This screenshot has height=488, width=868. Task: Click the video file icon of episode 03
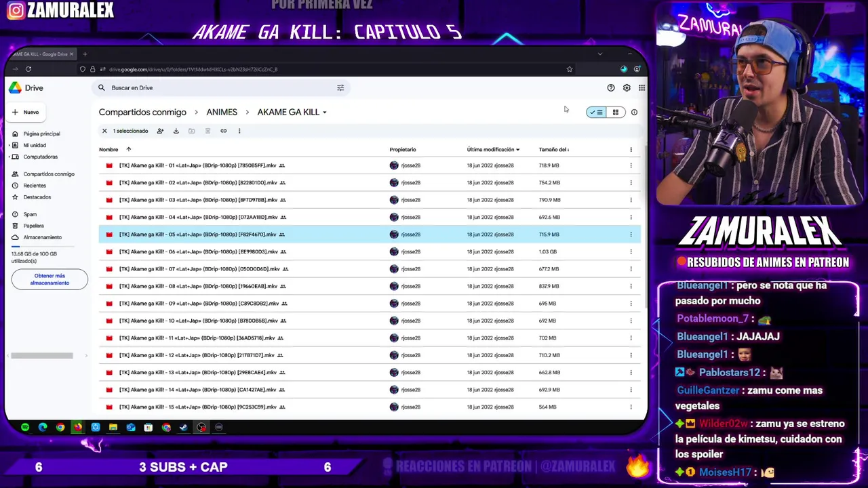pyautogui.click(x=109, y=200)
